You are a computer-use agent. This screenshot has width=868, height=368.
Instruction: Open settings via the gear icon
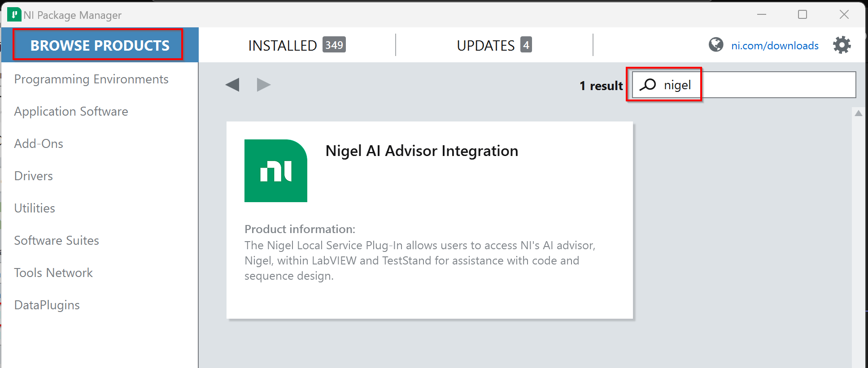pyautogui.click(x=842, y=45)
